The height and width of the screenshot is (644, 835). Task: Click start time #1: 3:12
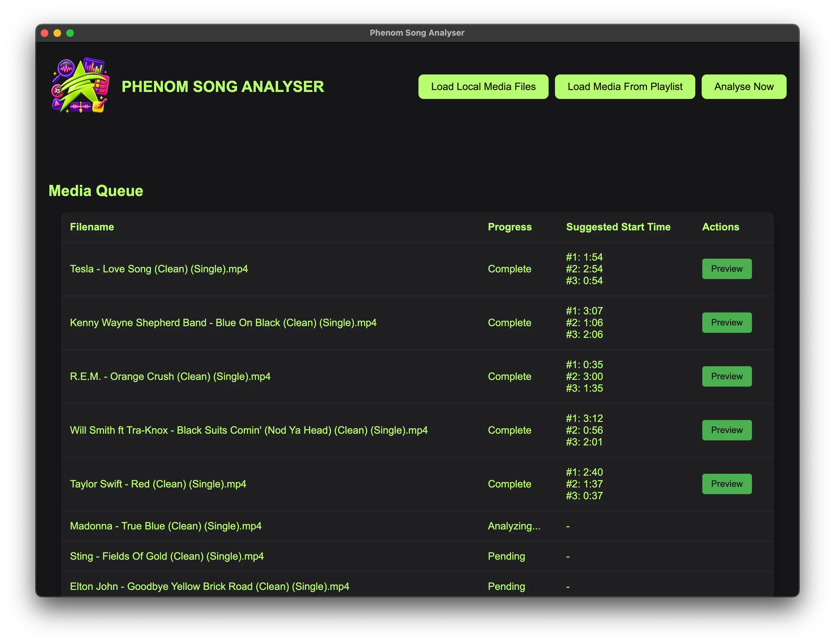coord(584,418)
